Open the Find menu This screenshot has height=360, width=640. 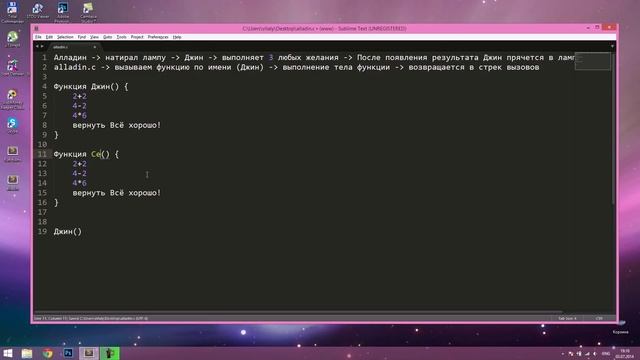(82, 37)
